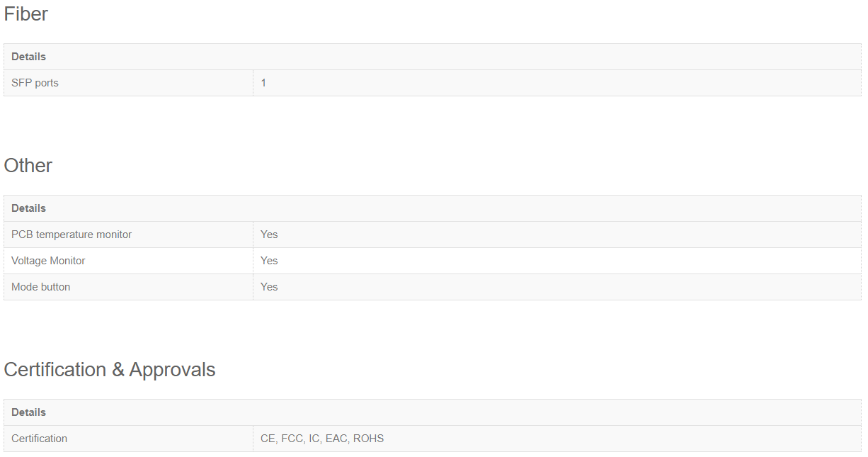Click the CE, FCC, IC, EAC, ROHS value

coord(322,439)
